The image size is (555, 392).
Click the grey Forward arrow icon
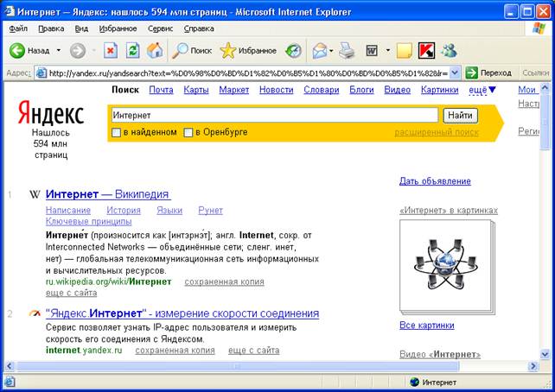pyautogui.click(x=78, y=51)
